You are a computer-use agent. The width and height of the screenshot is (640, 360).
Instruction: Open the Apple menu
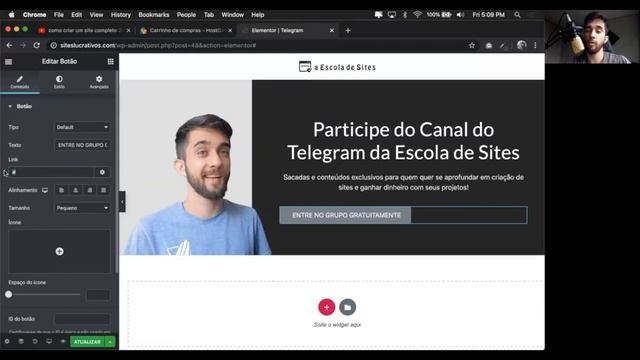(x=12, y=15)
